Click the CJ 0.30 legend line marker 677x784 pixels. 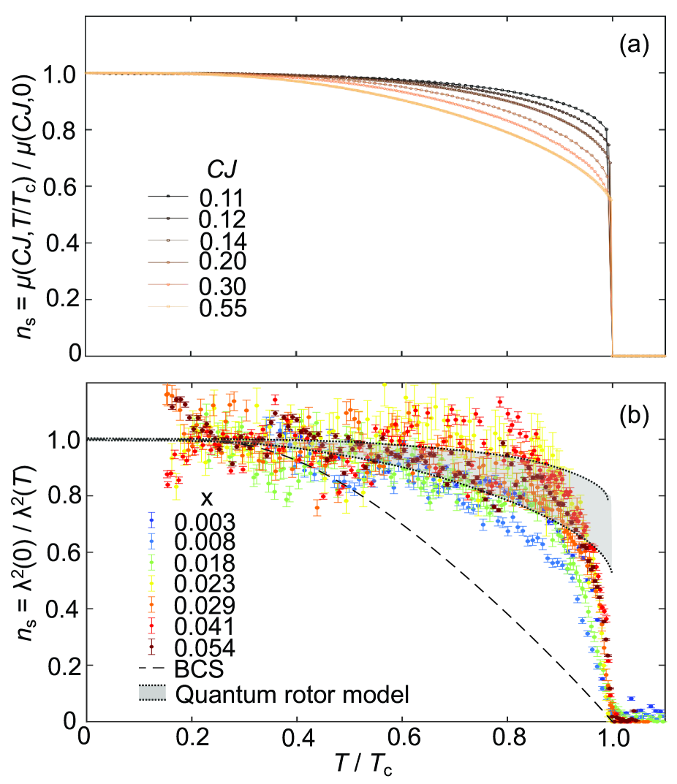(168, 287)
